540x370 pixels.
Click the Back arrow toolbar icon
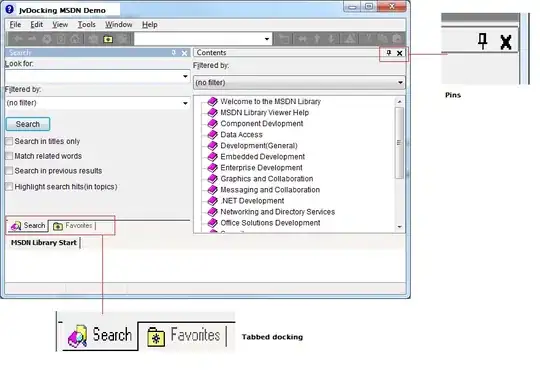point(18,39)
